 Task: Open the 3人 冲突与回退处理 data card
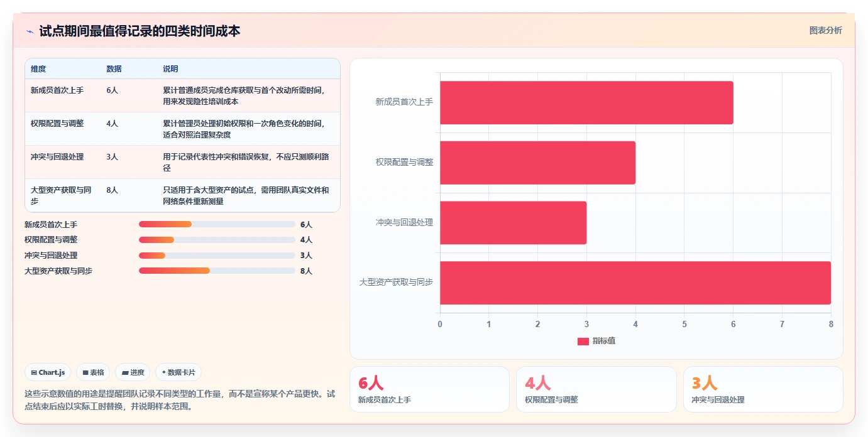point(763,389)
